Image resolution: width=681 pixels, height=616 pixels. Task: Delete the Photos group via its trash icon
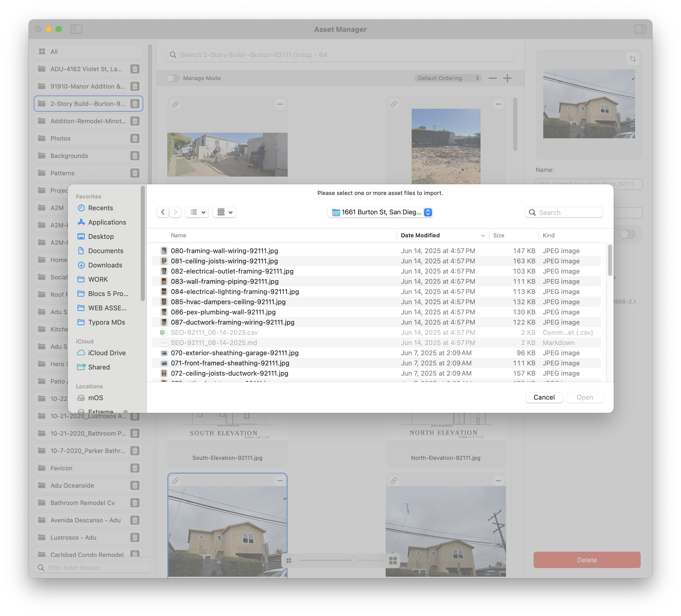point(135,139)
